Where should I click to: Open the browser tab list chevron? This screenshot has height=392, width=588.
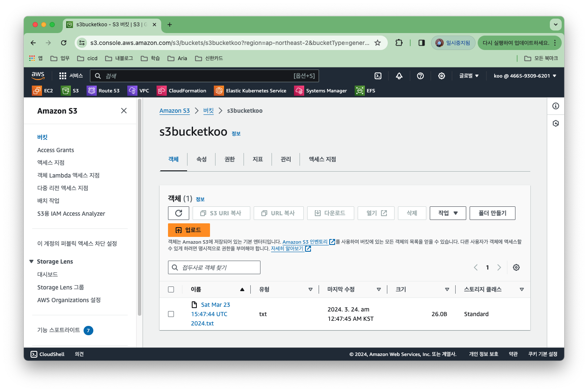[x=556, y=25]
